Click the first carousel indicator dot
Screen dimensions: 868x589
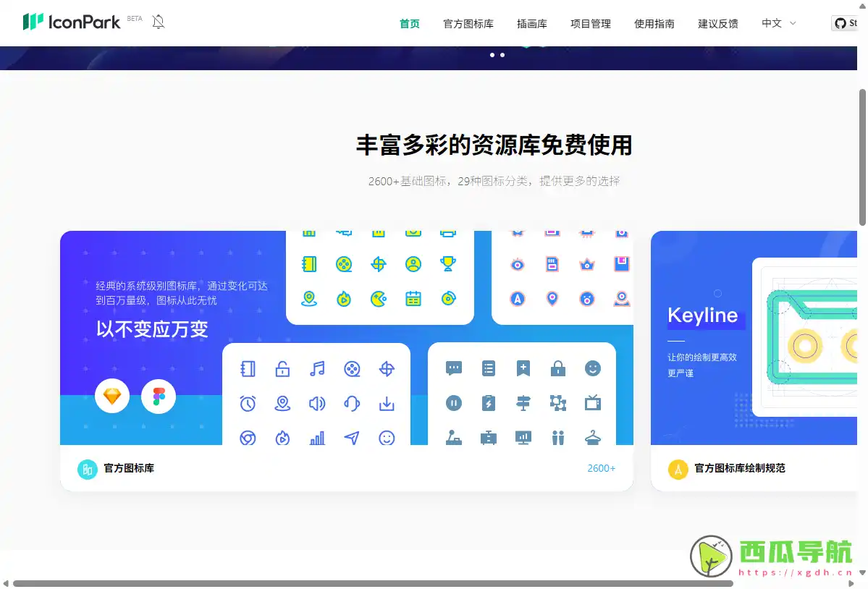(493, 54)
